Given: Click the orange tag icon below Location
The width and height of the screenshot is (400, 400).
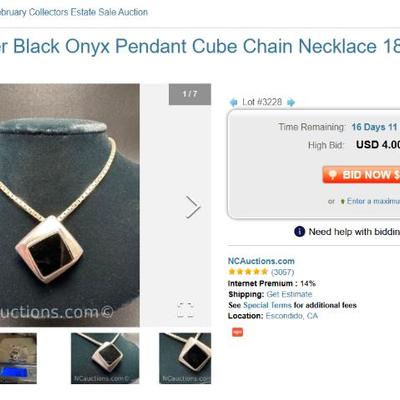Looking at the screenshot, I should tap(237, 332).
